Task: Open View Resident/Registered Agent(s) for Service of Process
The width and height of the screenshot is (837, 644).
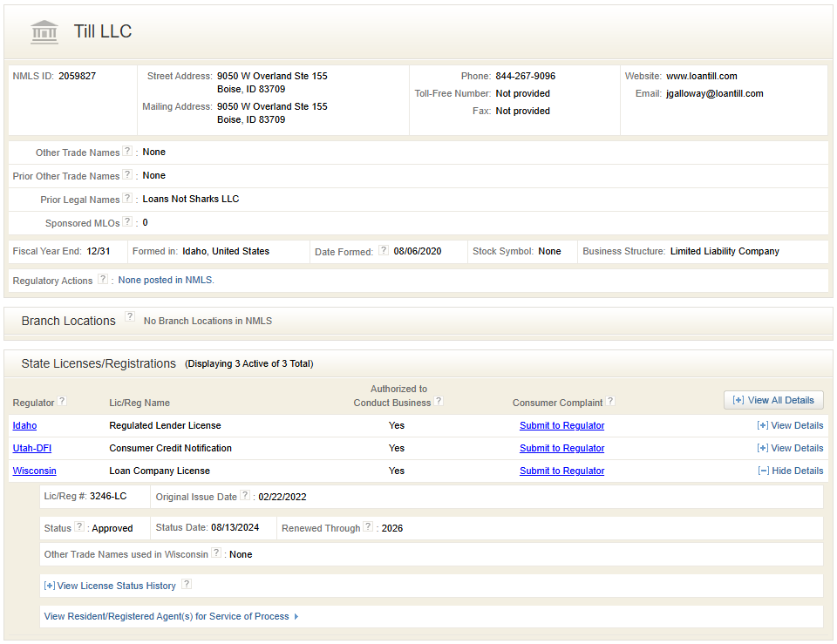Action: tap(171, 616)
